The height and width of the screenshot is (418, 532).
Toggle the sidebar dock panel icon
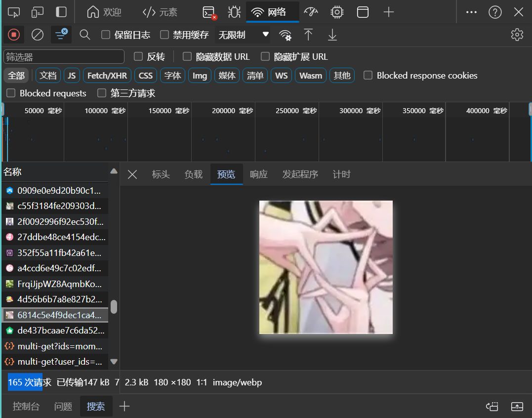click(61, 12)
